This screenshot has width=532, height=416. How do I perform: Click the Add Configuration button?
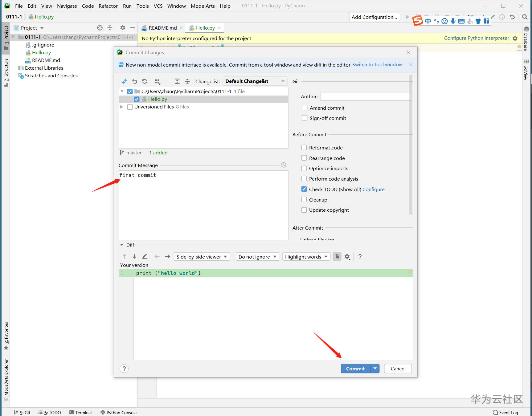tap(374, 17)
